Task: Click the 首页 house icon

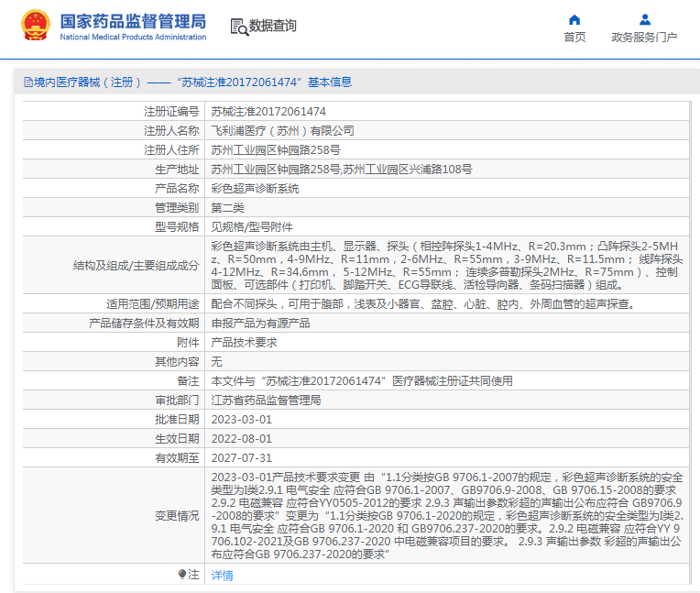Action: tap(574, 19)
